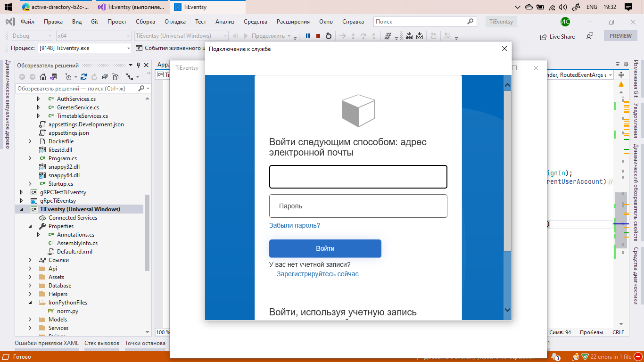The width and height of the screenshot is (644, 362).
Task: Click the gear settings icon above editor
Action: tap(626, 65)
